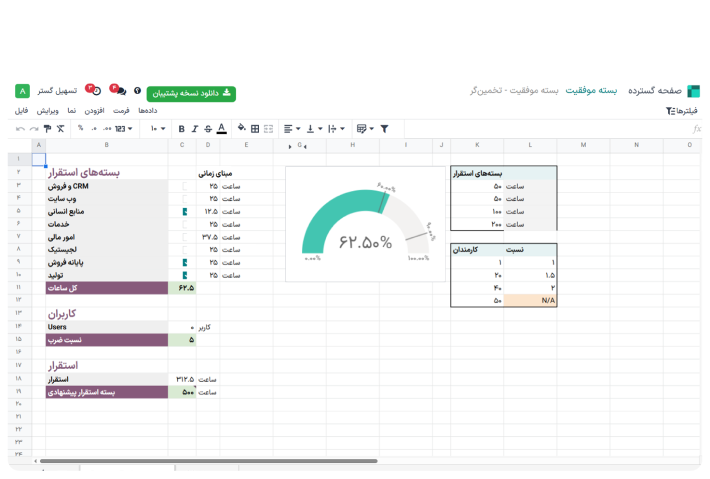Uncheck the منابع انسانی checkbox
This screenshot has height=479, width=710.
(x=185, y=211)
